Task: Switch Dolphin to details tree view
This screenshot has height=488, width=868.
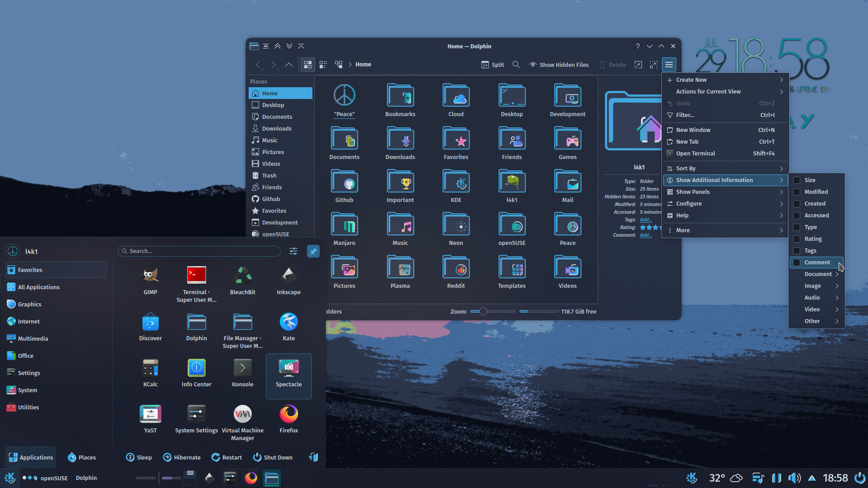Action: coord(339,65)
